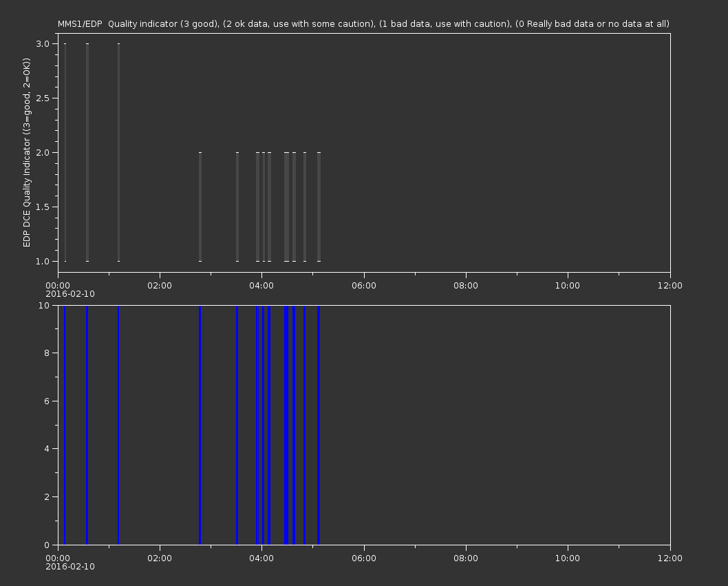Screen dimensions: 728x586
Task: Click the 2016-02-10 date under lower plot
Action: click(70, 567)
